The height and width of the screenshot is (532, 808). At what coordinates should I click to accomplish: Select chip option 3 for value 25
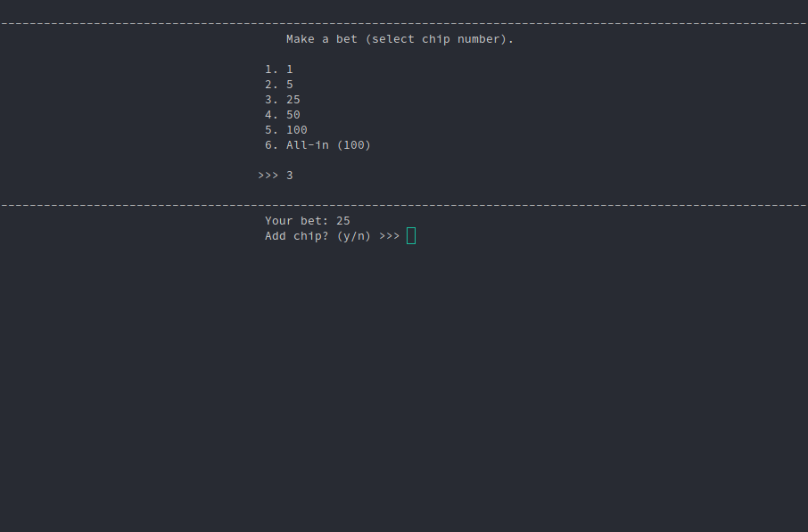(x=279, y=99)
